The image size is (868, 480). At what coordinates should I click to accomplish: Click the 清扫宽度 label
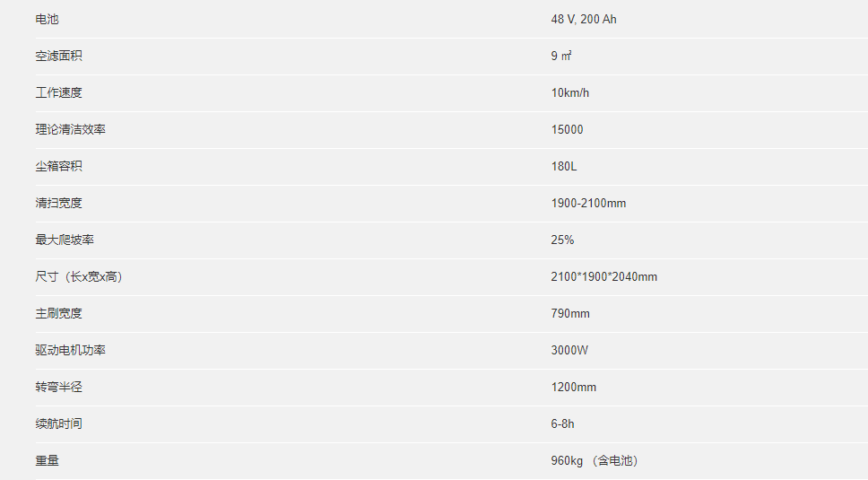[58, 203]
